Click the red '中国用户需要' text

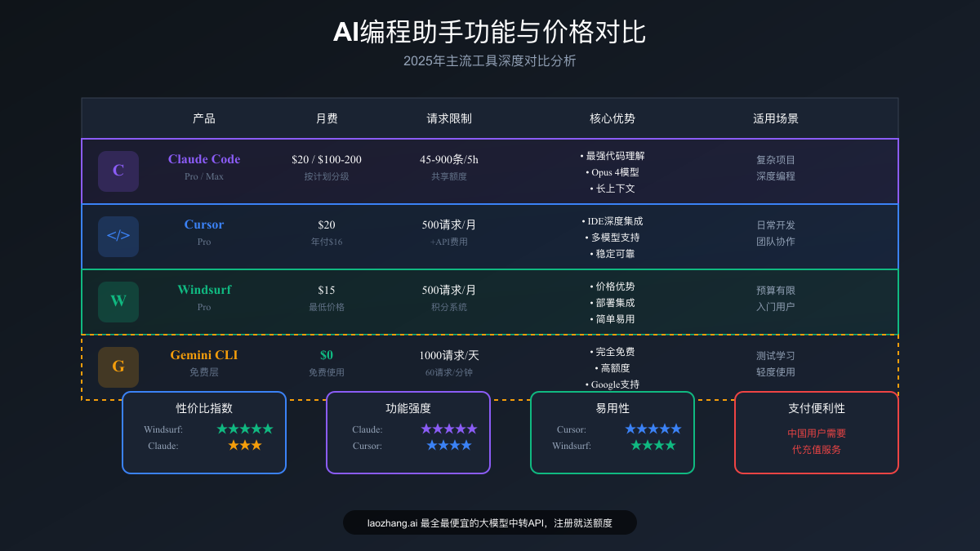[x=817, y=433]
